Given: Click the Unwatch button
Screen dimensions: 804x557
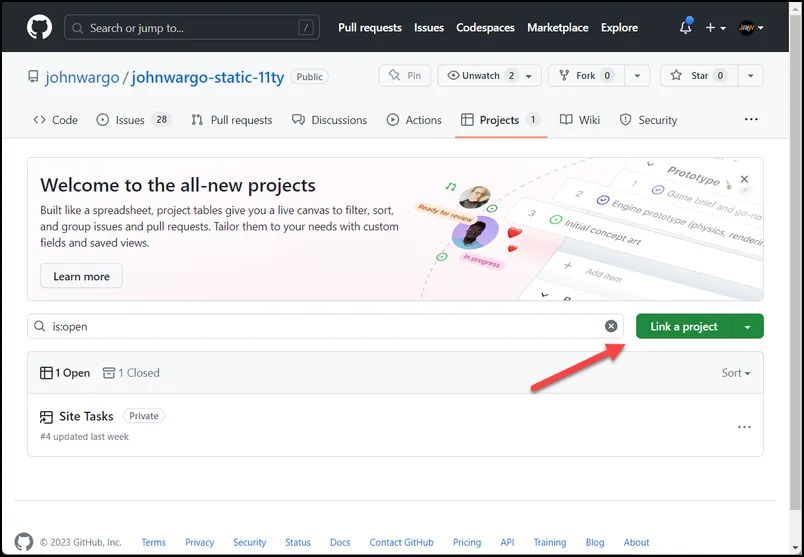Looking at the screenshot, I should click(489, 76).
